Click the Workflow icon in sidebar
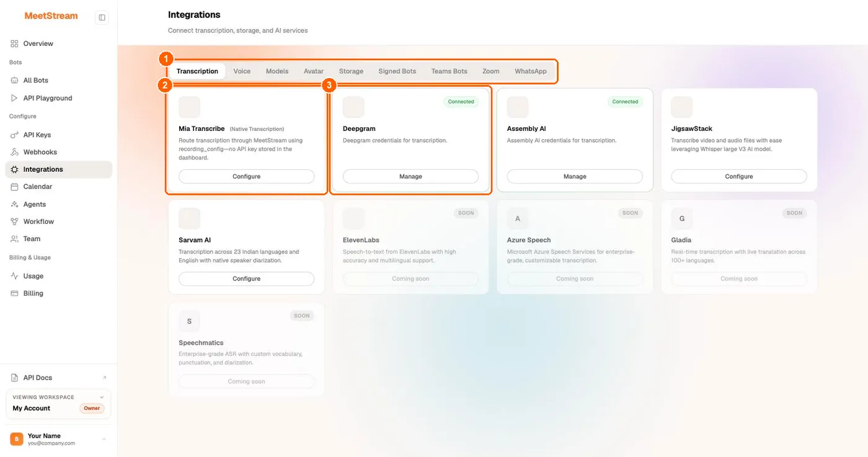 14,221
